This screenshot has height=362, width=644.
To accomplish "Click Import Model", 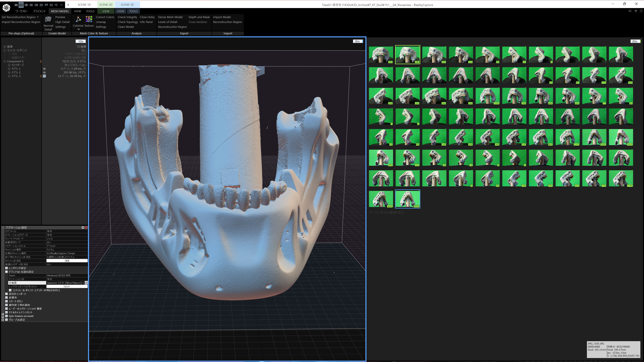I will (x=222, y=17).
